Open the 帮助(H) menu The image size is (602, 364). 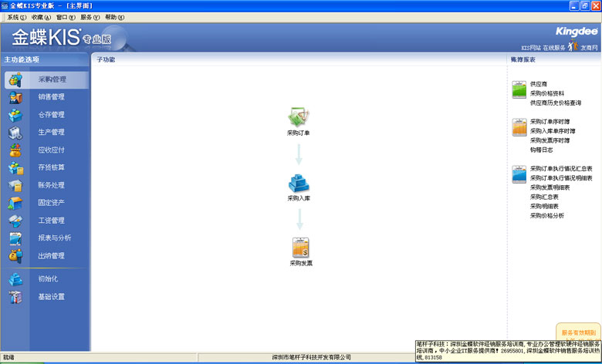point(115,17)
